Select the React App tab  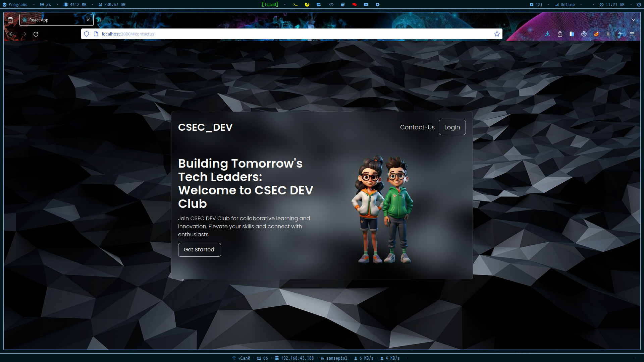click(54, 20)
